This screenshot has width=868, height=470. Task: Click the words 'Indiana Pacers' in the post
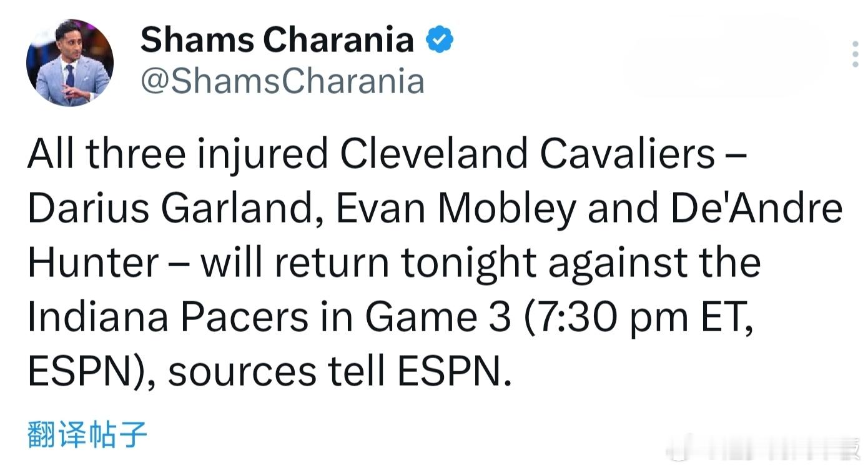[x=168, y=317]
